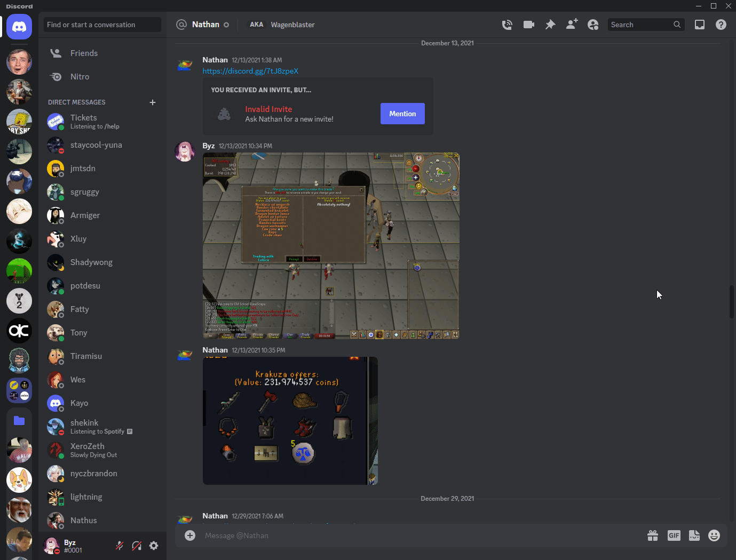Open Byz's RuneScape trade screenshot
Viewport: 736px width, 560px height.
tap(331, 246)
